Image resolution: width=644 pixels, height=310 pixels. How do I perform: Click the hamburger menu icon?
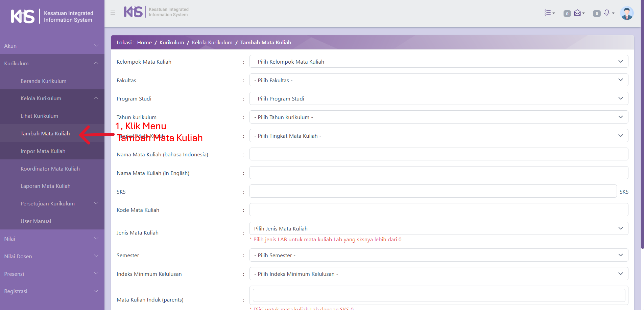point(113,13)
